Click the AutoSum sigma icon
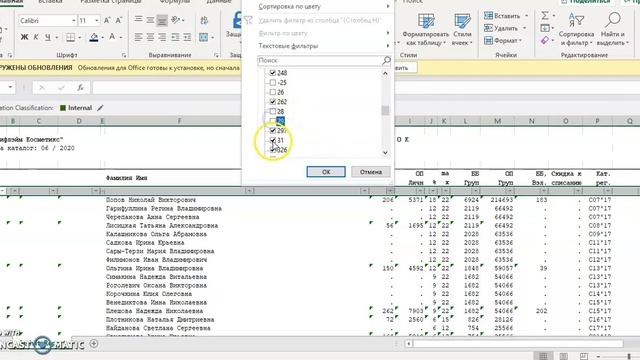This screenshot has width=640, height=360. click(x=545, y=16)
